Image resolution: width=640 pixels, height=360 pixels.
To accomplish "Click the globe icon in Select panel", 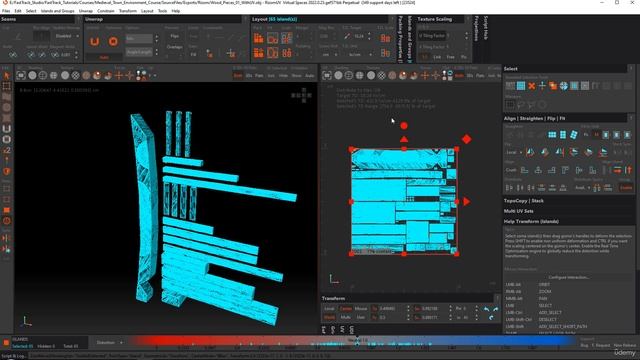I will point(564,86).
